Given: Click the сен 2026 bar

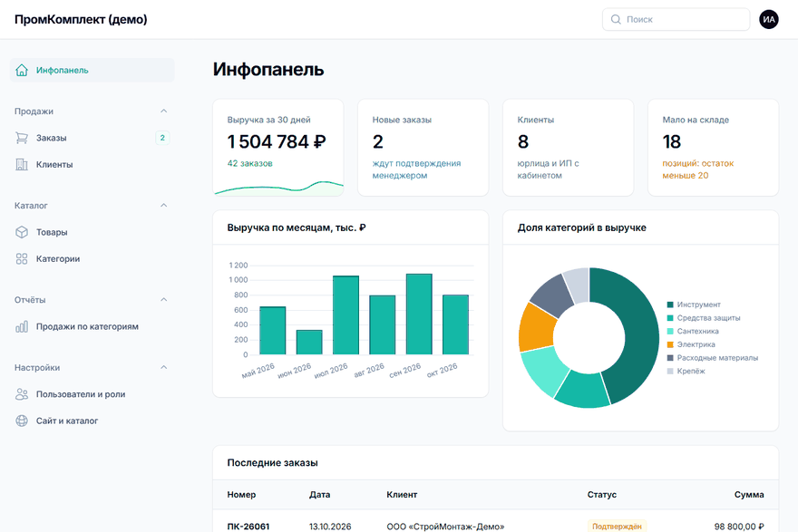Looking at the screenshot, I should coord(419,314).
